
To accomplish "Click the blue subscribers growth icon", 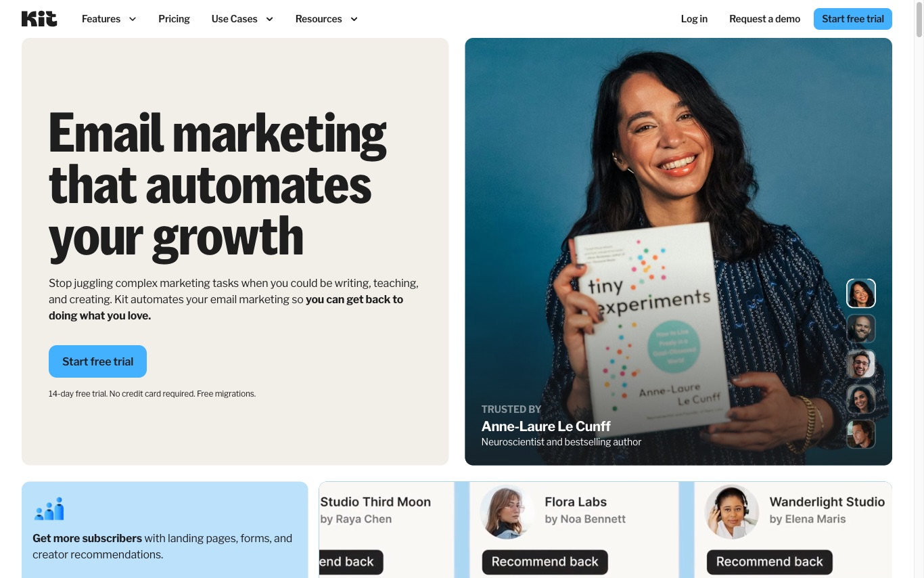I will point(49,508).
